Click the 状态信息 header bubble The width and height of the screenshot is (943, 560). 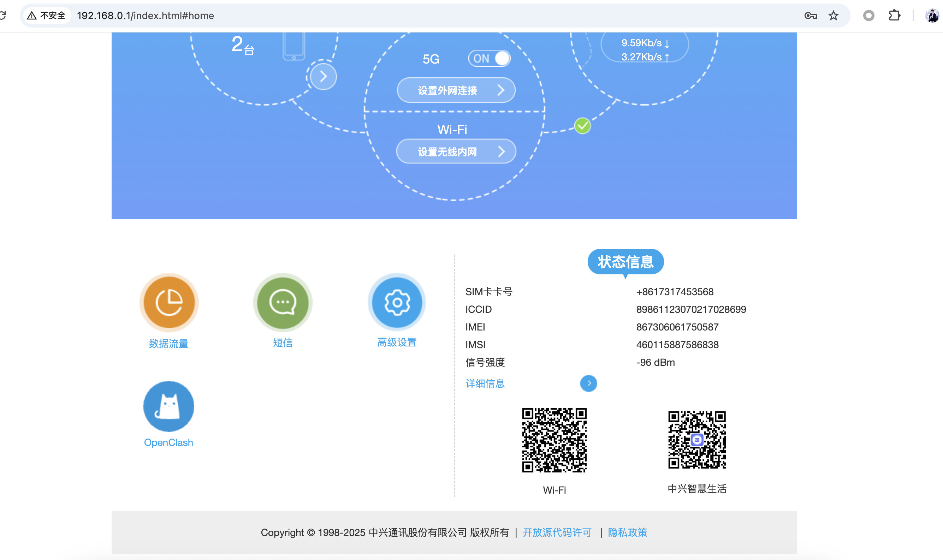point(625,262)
